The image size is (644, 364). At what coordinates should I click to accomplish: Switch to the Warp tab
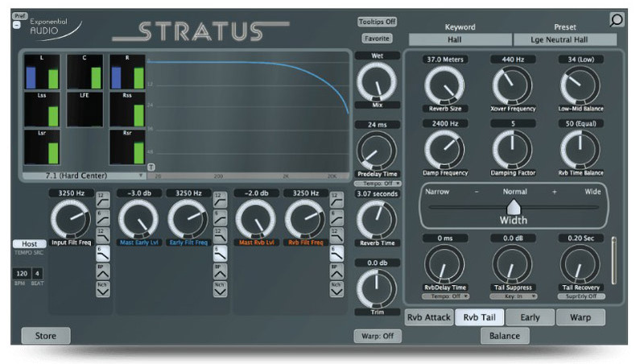coord(580,317)
